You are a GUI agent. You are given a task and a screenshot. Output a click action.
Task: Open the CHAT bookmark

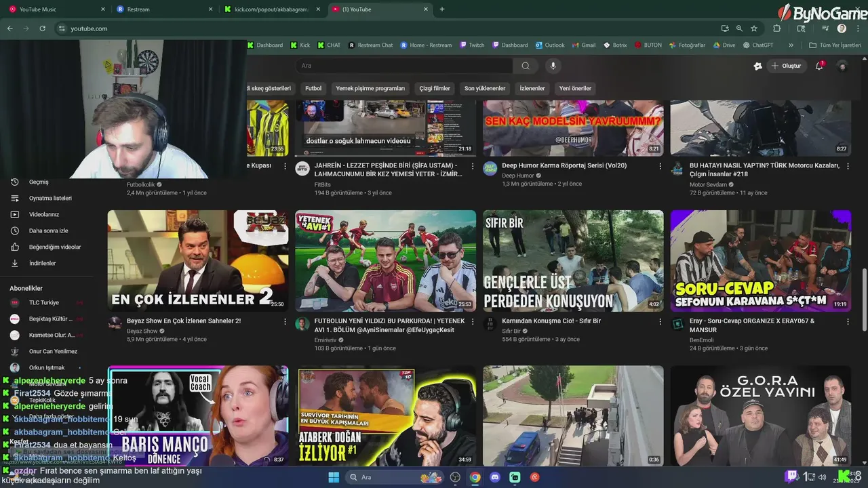click(330, 45)
